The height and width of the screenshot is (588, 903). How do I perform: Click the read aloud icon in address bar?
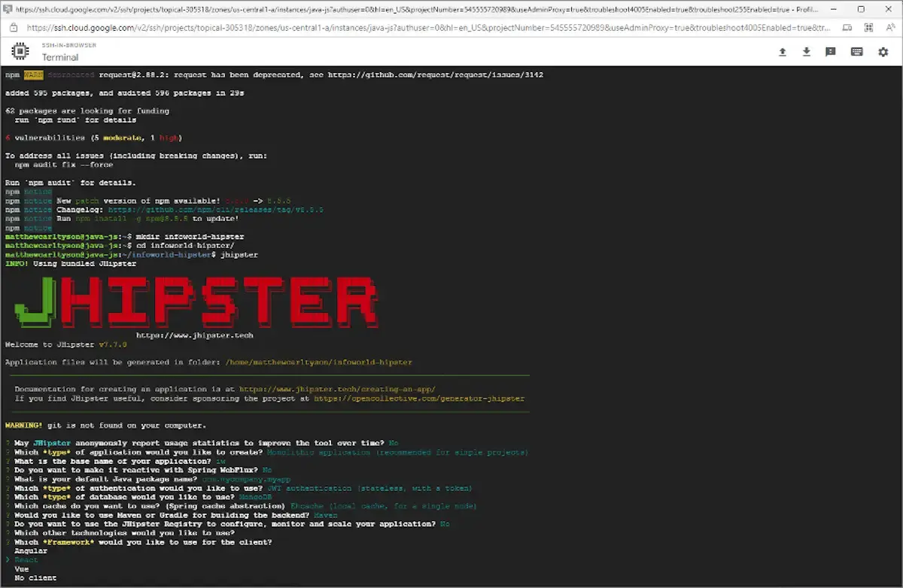pyautogui.click(x=890, y=27)
